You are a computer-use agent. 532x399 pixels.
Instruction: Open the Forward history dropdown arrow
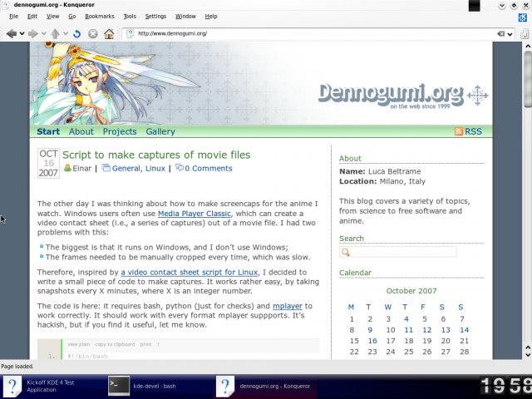coord(42,34)
